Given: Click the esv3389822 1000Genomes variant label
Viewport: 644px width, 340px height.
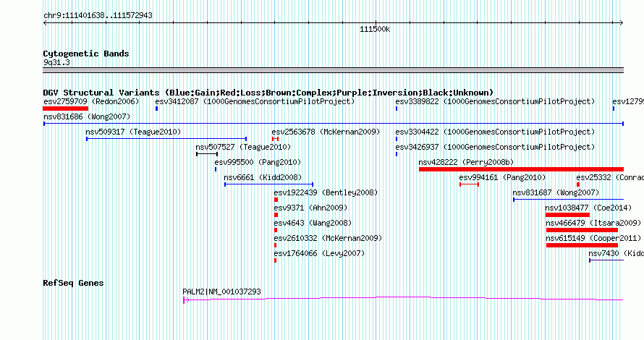Looking at the screenshot, I should point(495,101).
